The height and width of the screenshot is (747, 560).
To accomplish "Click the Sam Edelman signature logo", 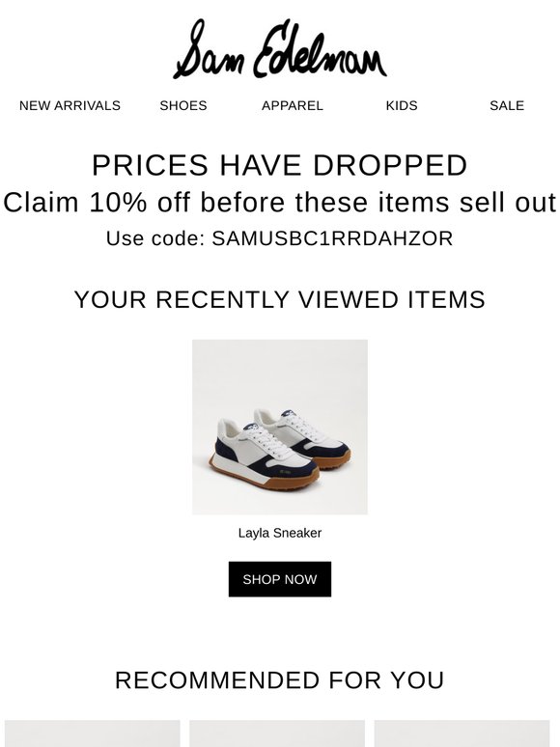I will tap(280, 48).
